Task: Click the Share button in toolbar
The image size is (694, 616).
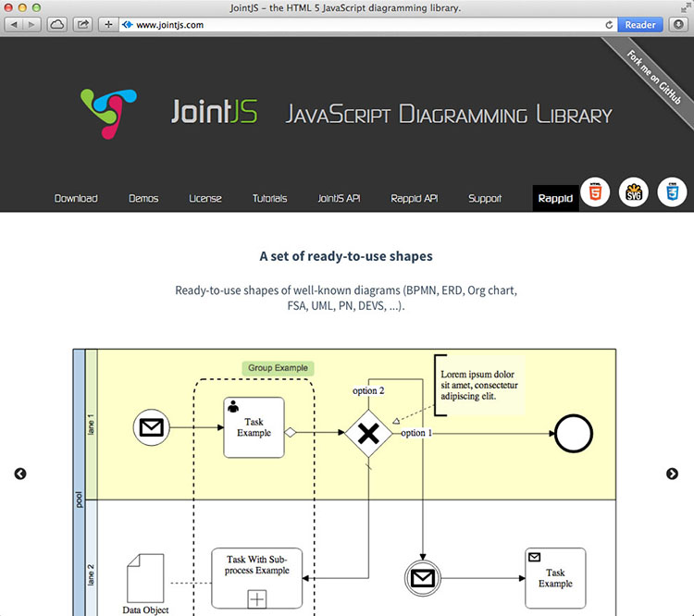Action: tap(82, 25)
